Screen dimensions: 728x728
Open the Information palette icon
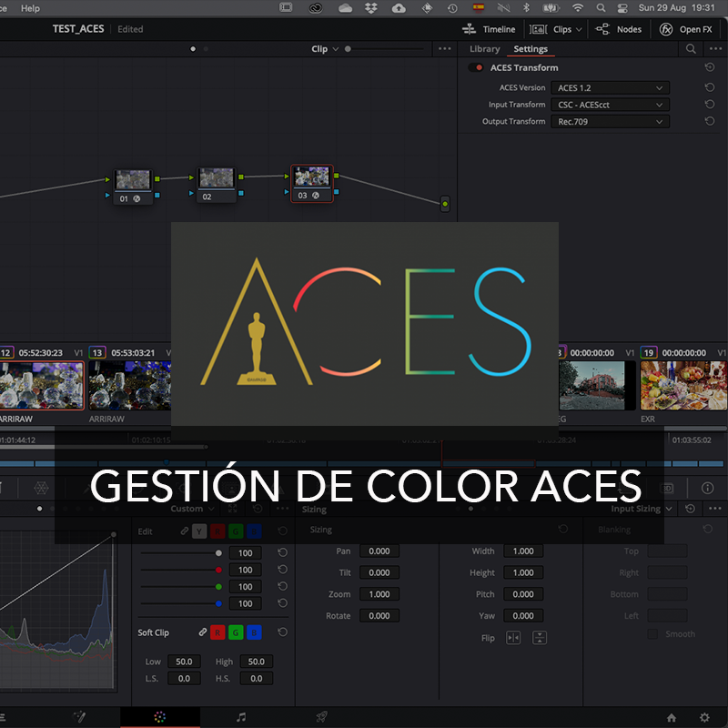708,488
